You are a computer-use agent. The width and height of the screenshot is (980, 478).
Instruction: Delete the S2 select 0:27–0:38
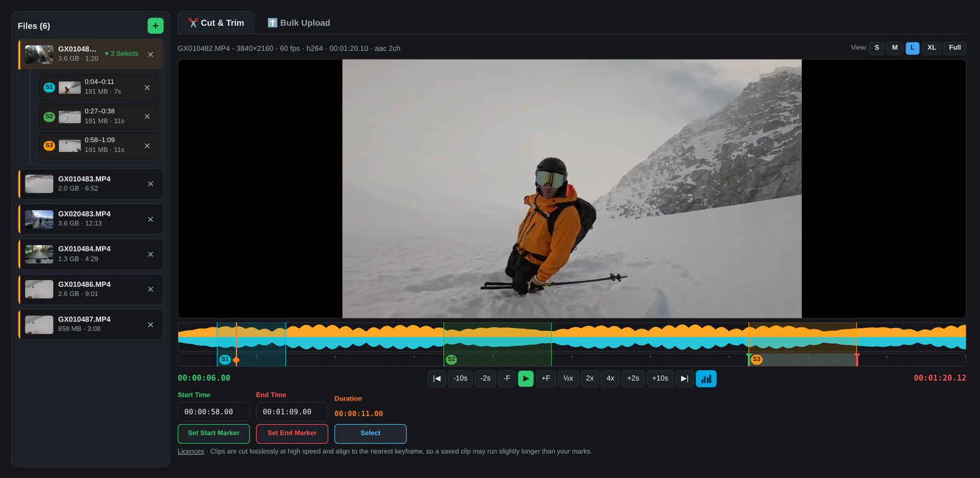click(x=147, y=116)
